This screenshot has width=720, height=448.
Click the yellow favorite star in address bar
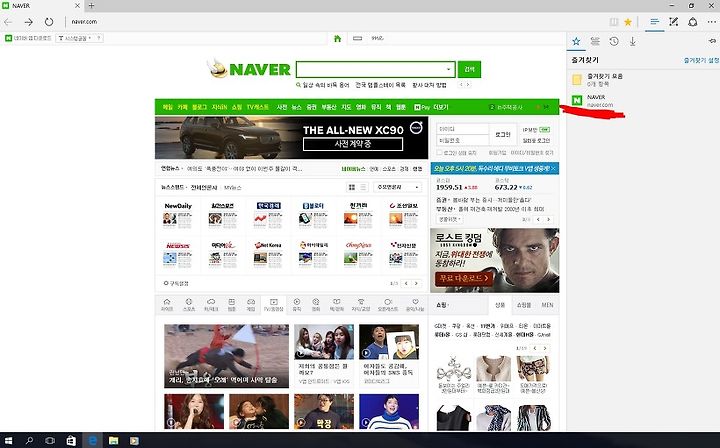pyautogui.click(x=628, y=22)
